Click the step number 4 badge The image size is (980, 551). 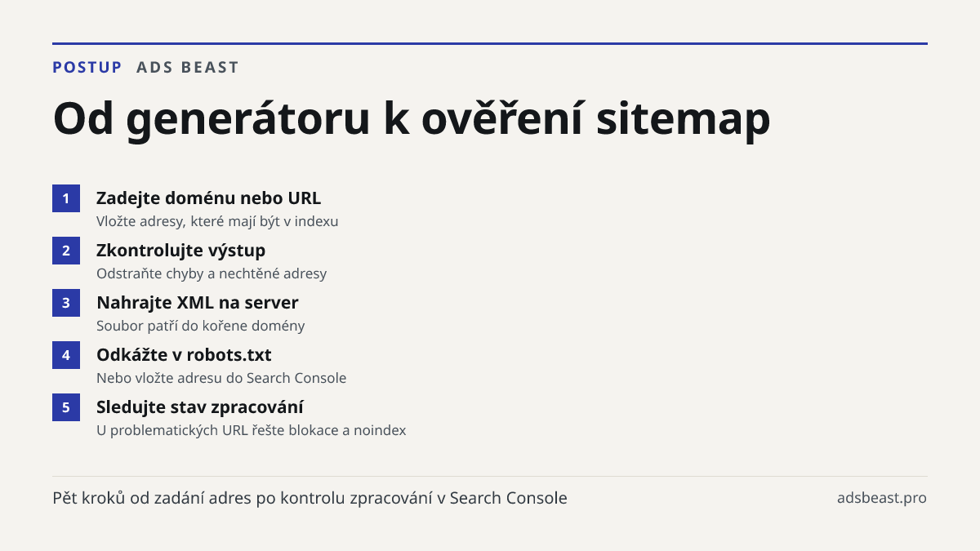point(66,355)
